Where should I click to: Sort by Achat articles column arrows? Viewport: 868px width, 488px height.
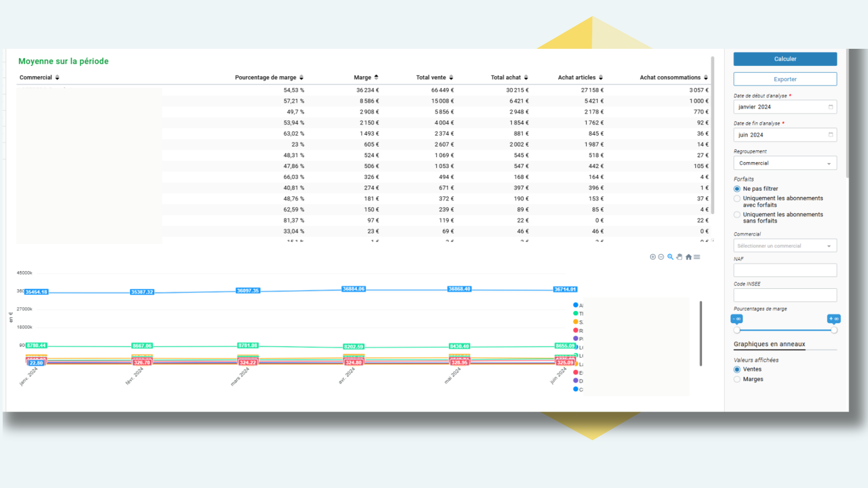coord(601,78)
